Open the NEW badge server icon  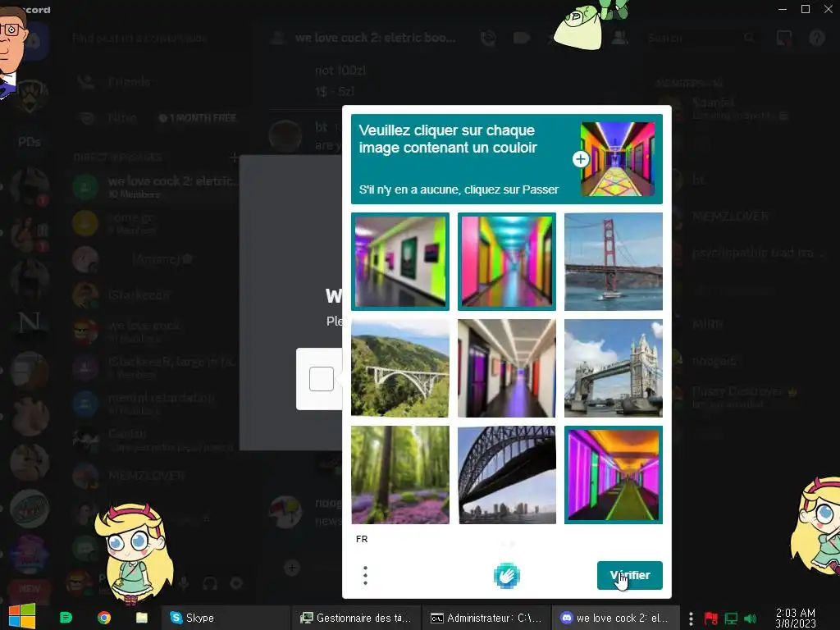click(x=30, y=589)
